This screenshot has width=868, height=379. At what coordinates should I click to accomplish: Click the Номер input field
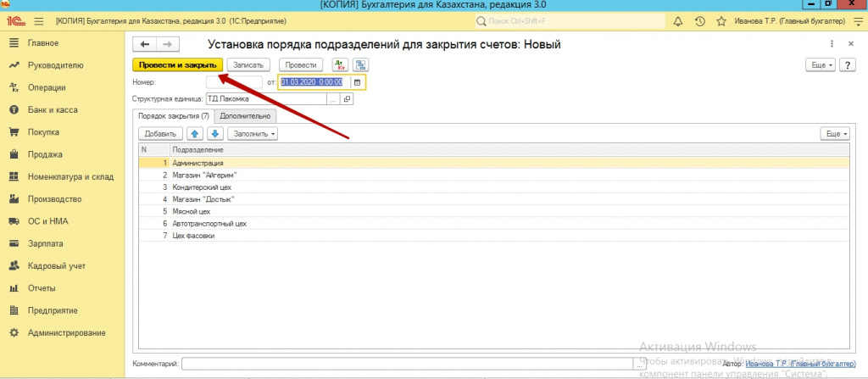pos(234,82)
